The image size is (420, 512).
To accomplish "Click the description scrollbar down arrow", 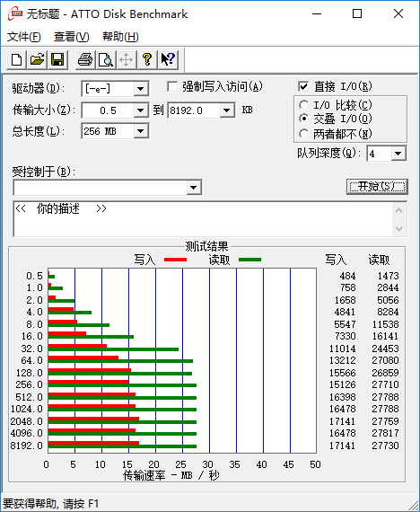I will click(x=398, y=228).
